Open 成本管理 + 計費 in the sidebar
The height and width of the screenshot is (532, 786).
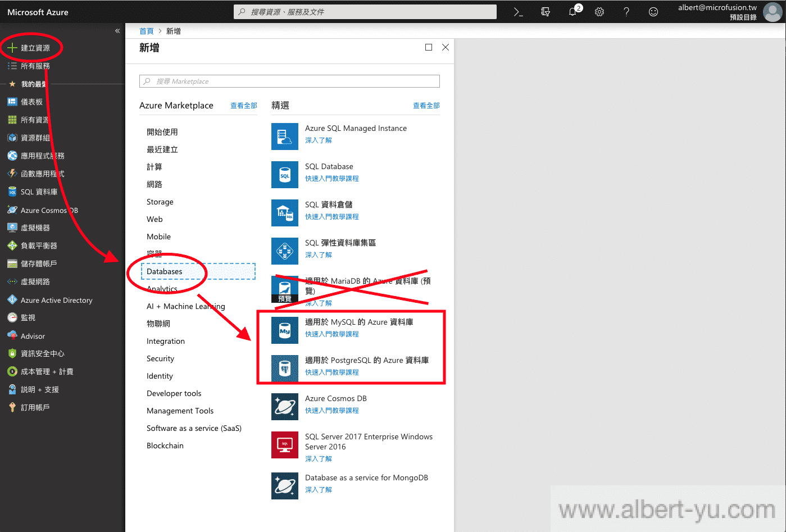click(40, 371)
